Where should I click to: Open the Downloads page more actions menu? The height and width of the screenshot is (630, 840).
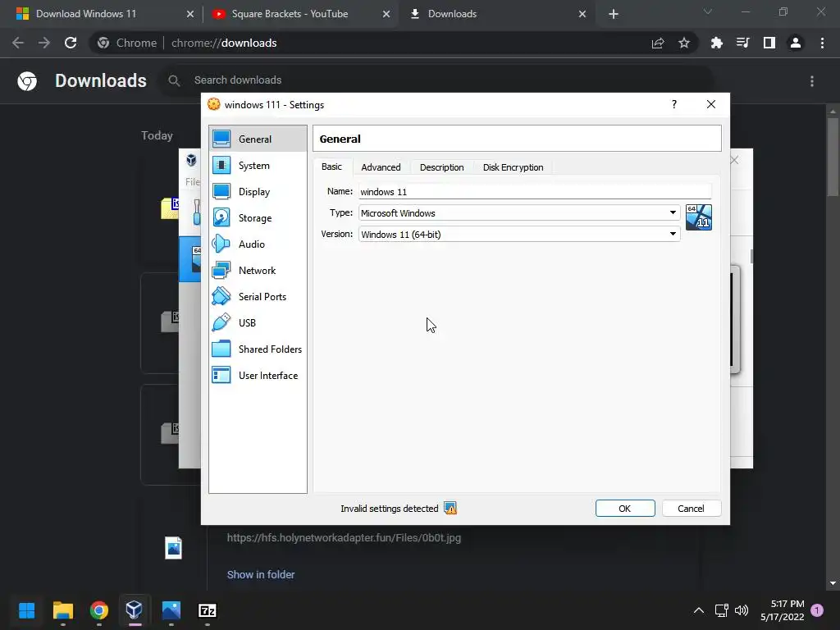(812, 81)
